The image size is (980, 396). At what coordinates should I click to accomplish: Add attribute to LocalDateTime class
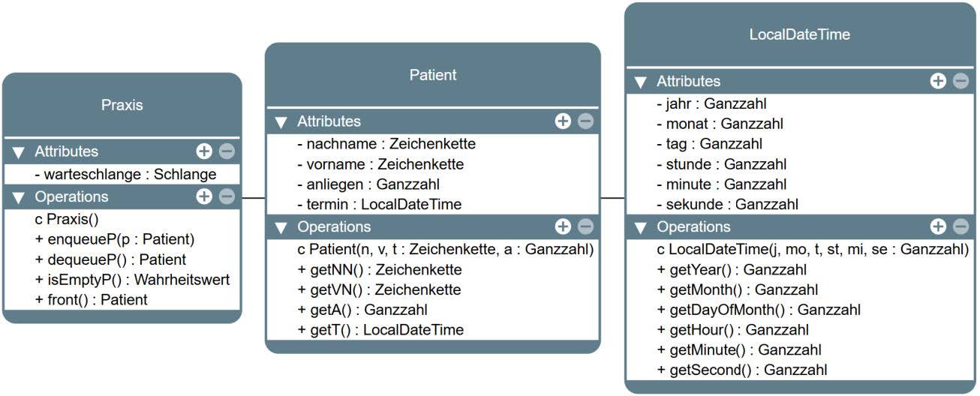coord(938,81)
